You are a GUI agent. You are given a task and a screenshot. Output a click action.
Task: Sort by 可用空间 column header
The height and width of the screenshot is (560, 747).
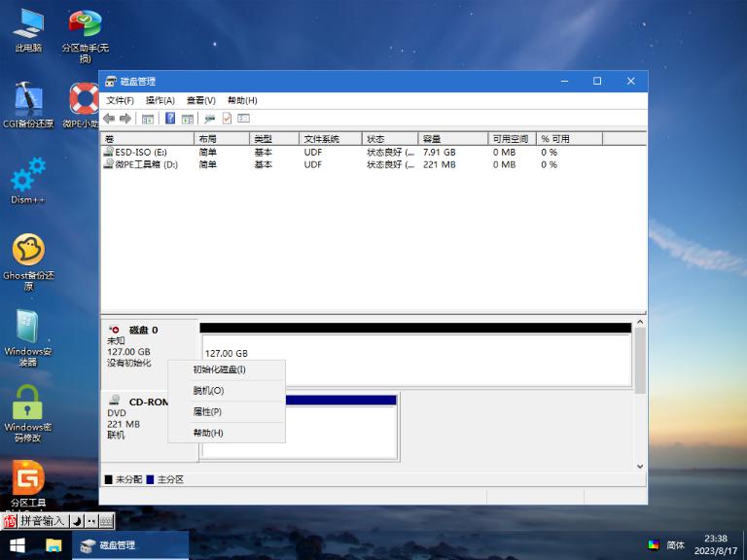pos(513,139)
